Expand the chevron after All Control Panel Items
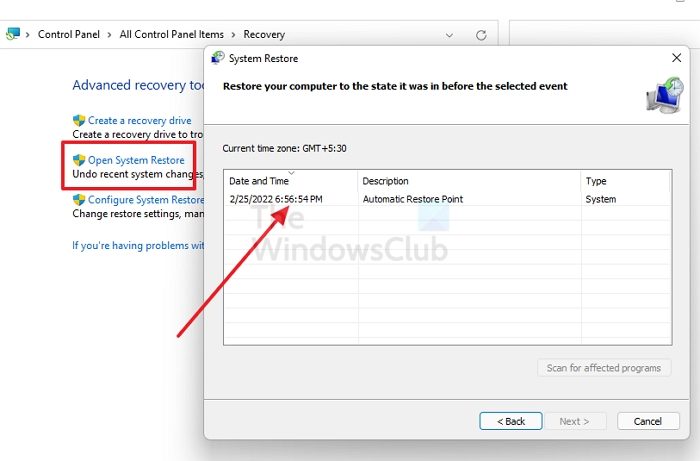 tap(233, 34)
